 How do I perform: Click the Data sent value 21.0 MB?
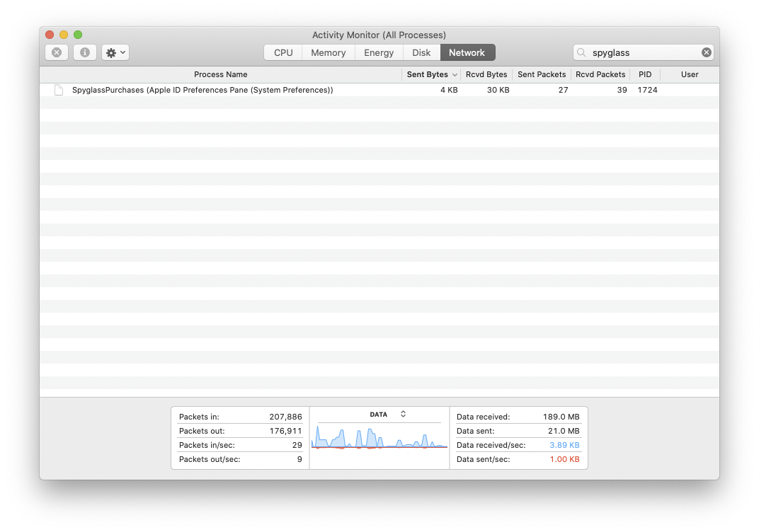click(x=564, y=431)
